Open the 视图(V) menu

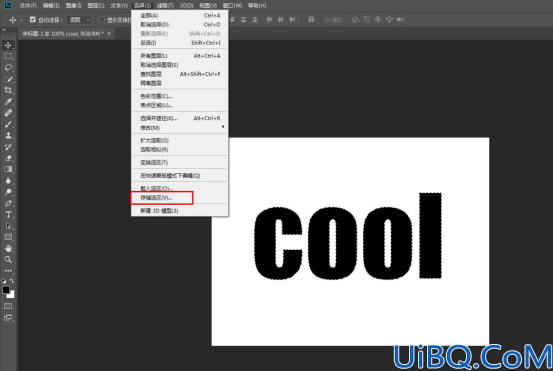click(x=208, y=5)
